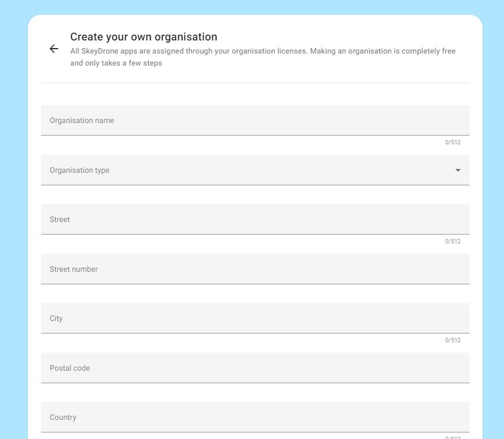Click the 0/512 counter under Street
The image size is (504, 439).
pyautogui.click(x=453, y=241)
